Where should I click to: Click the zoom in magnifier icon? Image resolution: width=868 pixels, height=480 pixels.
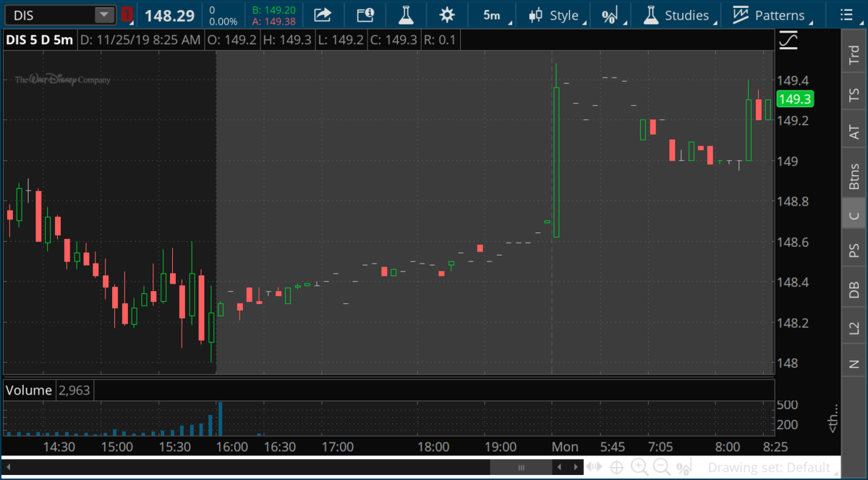click(639, 468)
